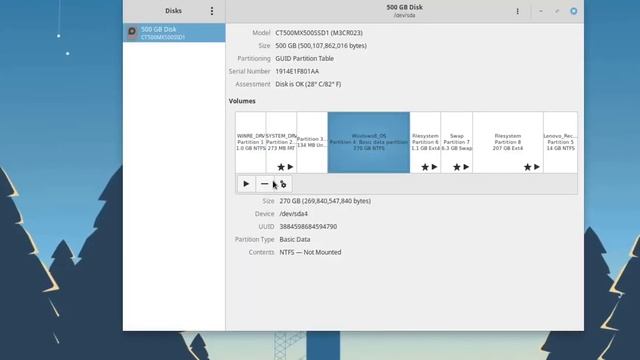Mount the selected partition with play button
640x360 pixels.
click(x=246, y=184)
